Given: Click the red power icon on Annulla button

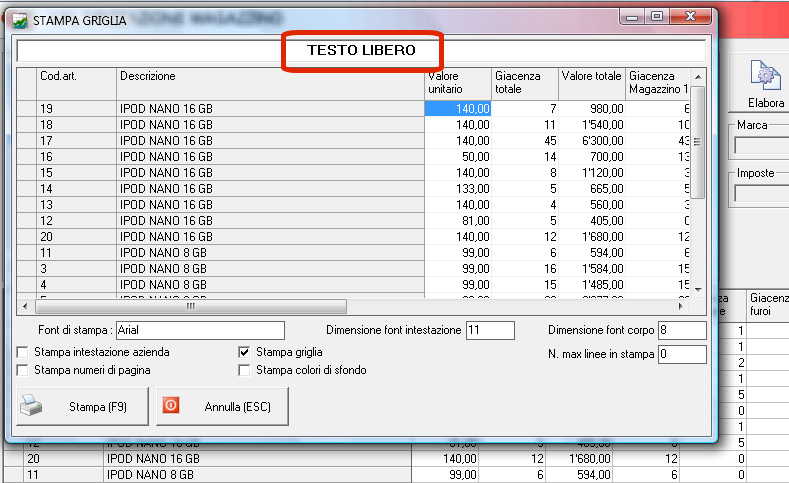Looking at the screenshot, I should pos(171,405).
